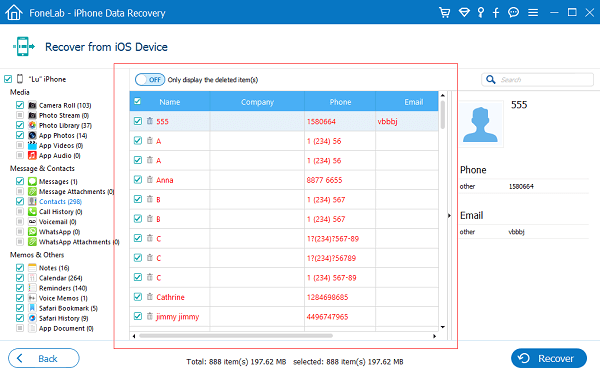The height and width of the screenshot is (375, 600).
Task: Click the diamond-shaped premium icon in title bar
Action: (464, 13)
